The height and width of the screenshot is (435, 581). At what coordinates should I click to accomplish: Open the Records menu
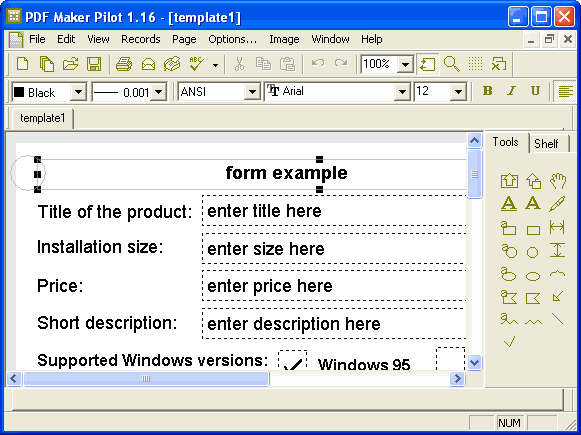(x=141, y=39)
